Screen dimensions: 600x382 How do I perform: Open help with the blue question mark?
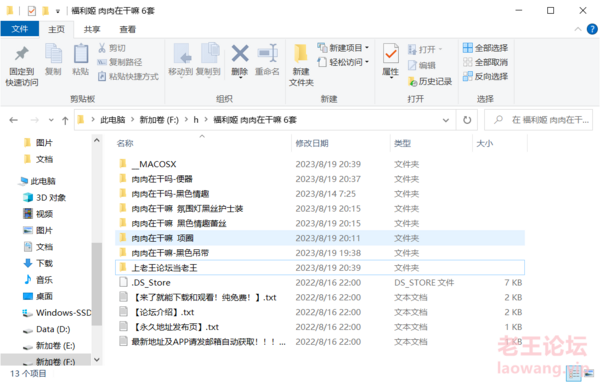(592, 29)
